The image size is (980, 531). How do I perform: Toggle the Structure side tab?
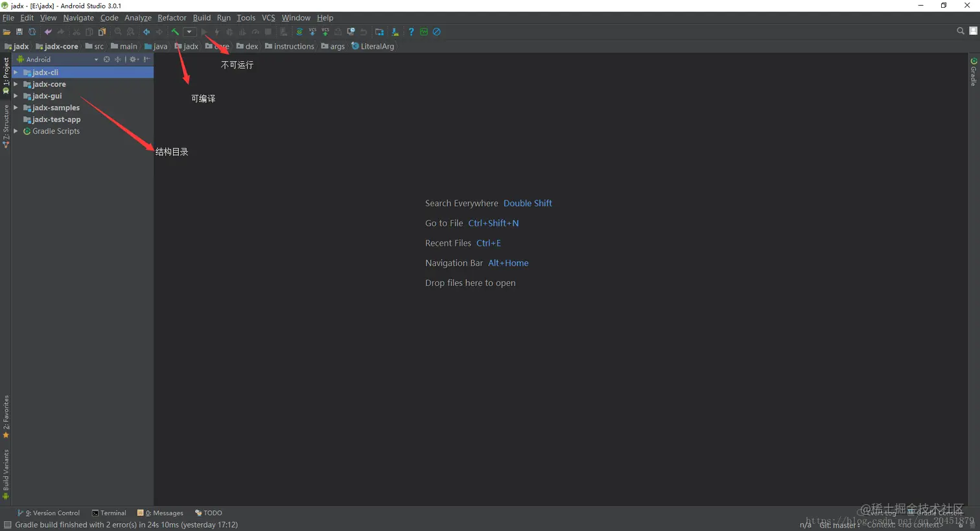tap(6, 126)
